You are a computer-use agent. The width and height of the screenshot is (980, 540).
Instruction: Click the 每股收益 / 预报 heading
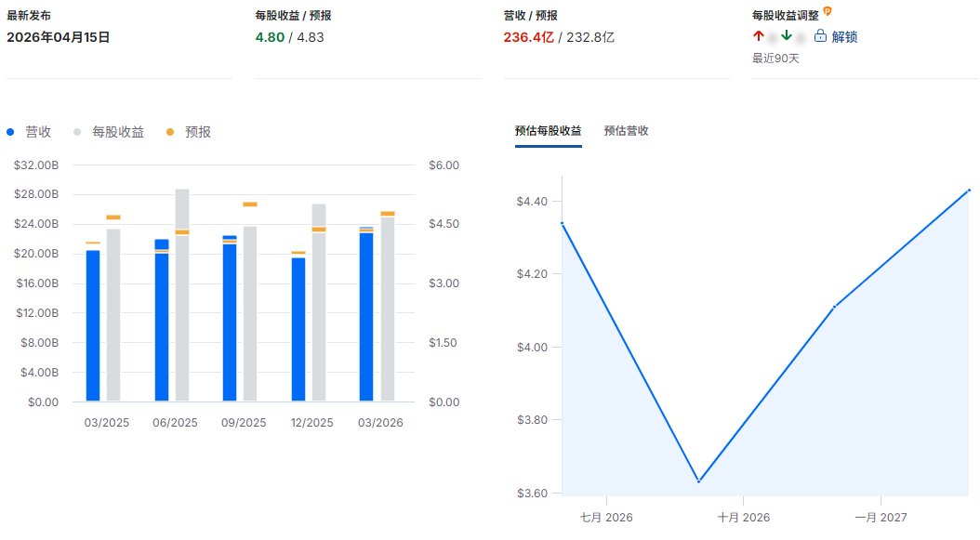point(293,16)
